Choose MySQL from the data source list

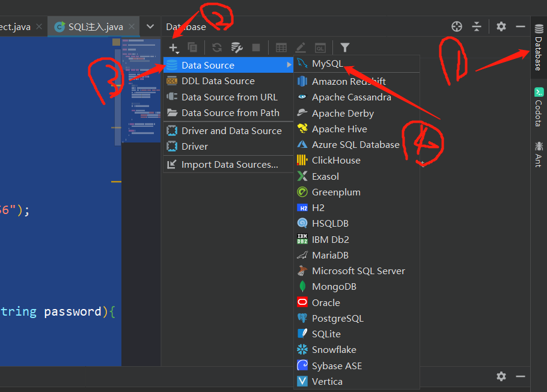pos(356,64)
